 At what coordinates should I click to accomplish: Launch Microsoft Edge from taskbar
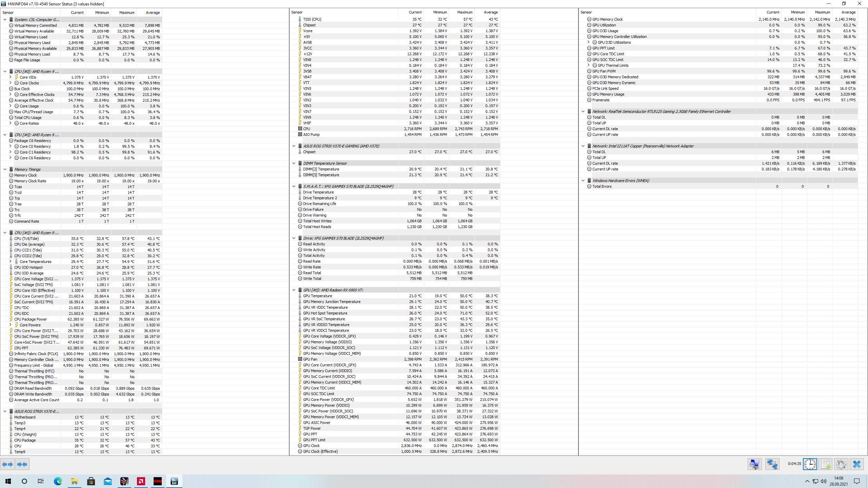point(58,481)
